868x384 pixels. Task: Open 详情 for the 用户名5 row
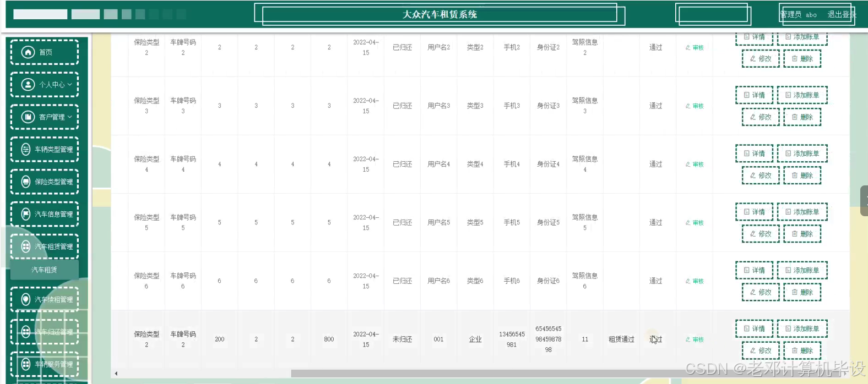pos(754,212)
